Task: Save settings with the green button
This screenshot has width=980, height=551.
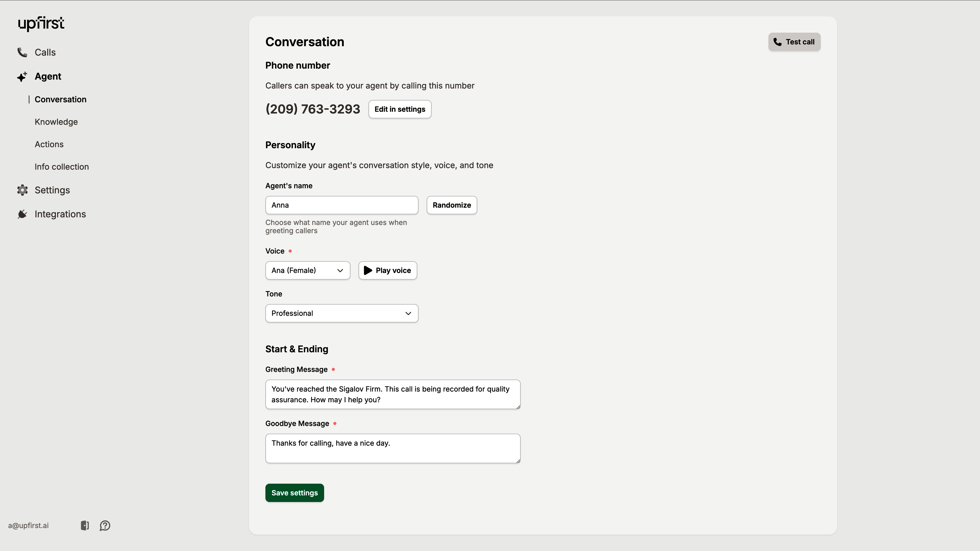Action: pos(294,492)
